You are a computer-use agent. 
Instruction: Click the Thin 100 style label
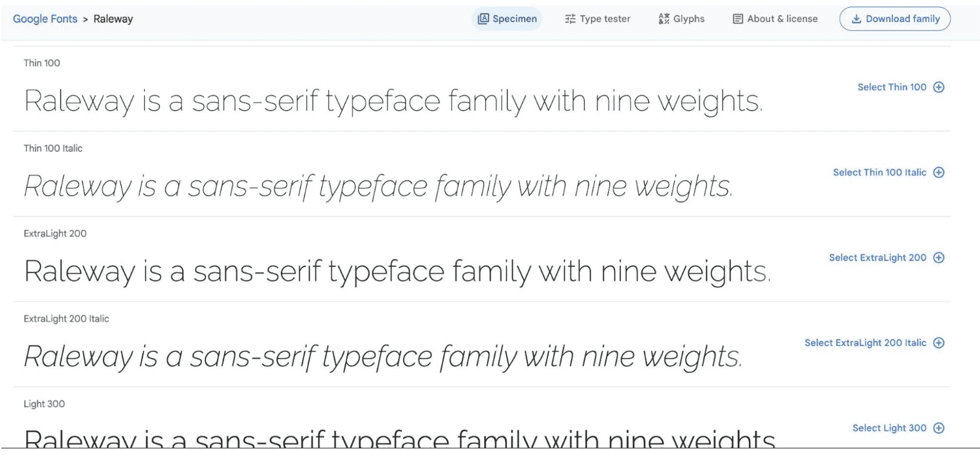(42, 63)
